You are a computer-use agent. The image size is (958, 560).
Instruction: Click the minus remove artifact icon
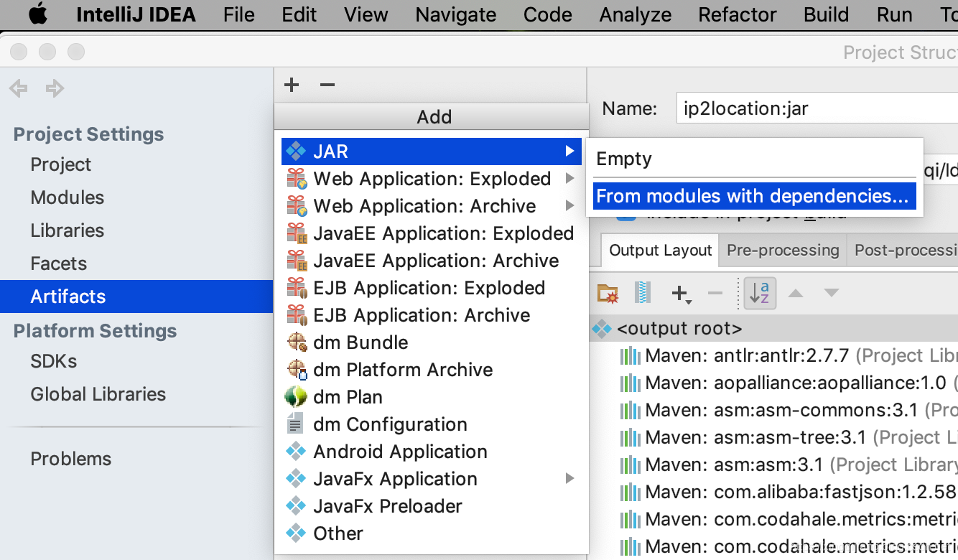point(327,85)
